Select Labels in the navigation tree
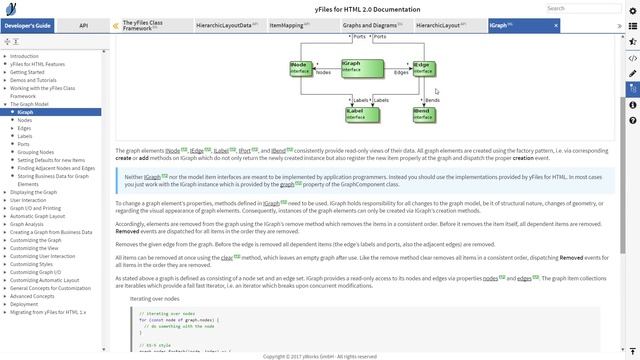 coord(24,136)
